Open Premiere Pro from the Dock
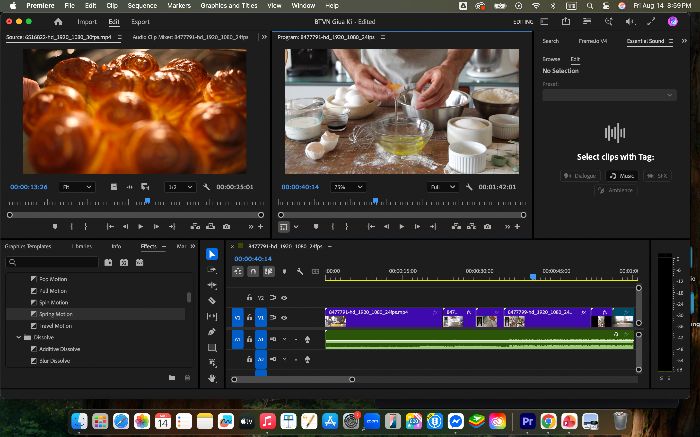This screenshot has width=700, height=437. (527, 421)
